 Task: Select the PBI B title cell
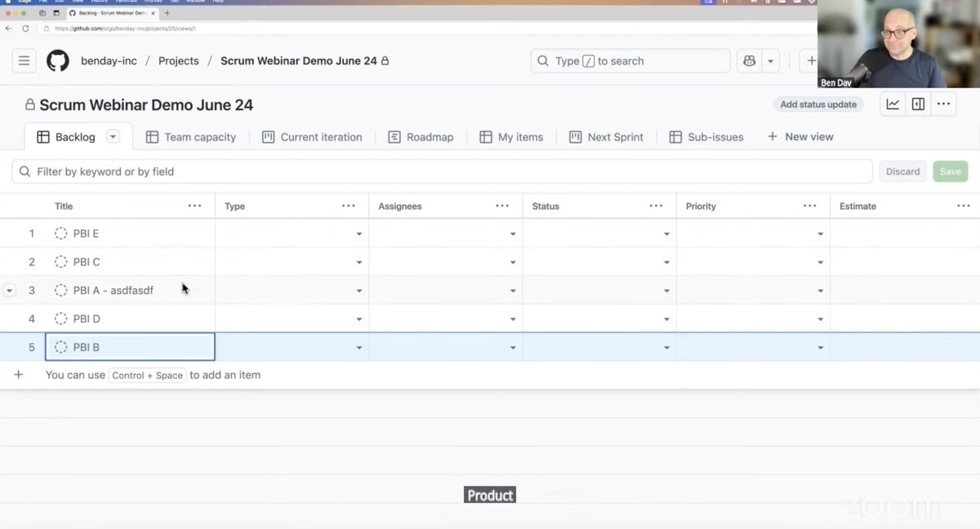click(130, 347)
